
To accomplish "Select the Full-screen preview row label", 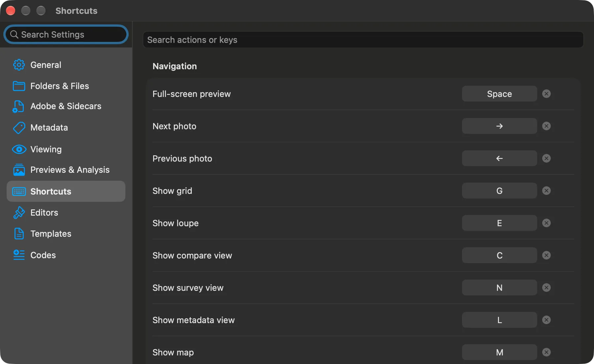I will [191, 94].
